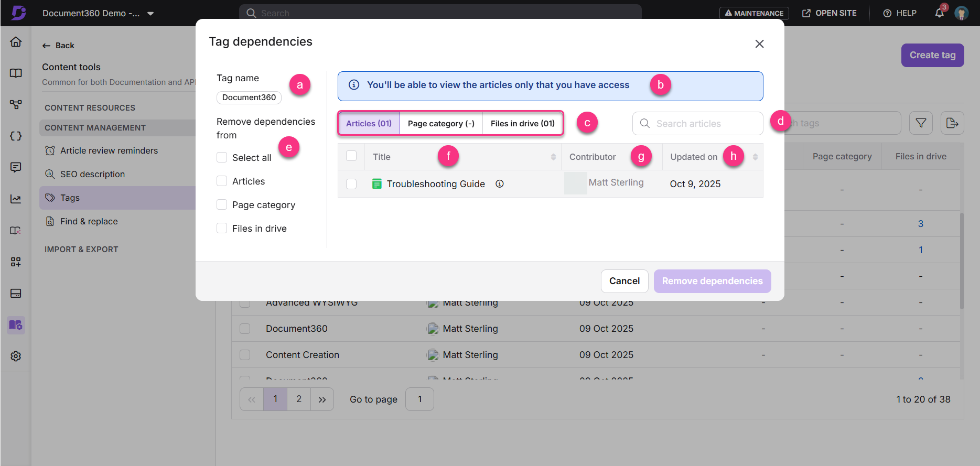
Task: Open the Document360 Demo project dropdown
Action: (x=99, y=13)
